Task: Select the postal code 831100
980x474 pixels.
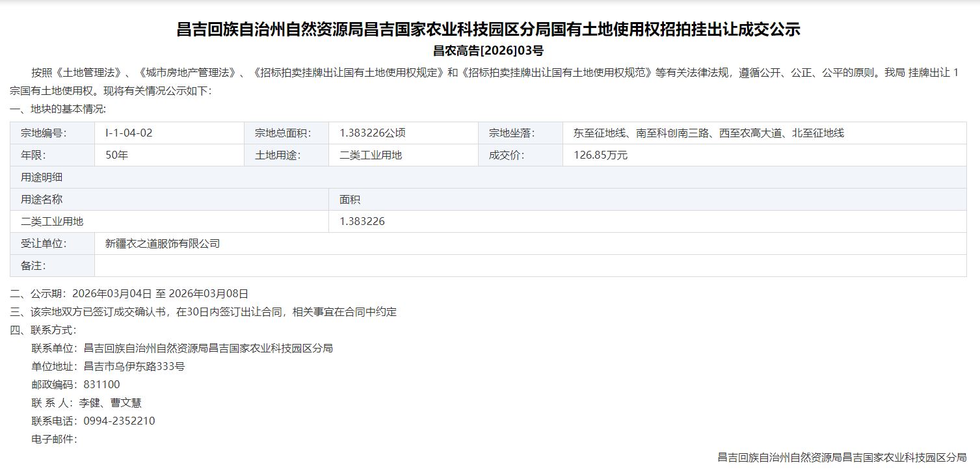Action: (x=101, y=385)
